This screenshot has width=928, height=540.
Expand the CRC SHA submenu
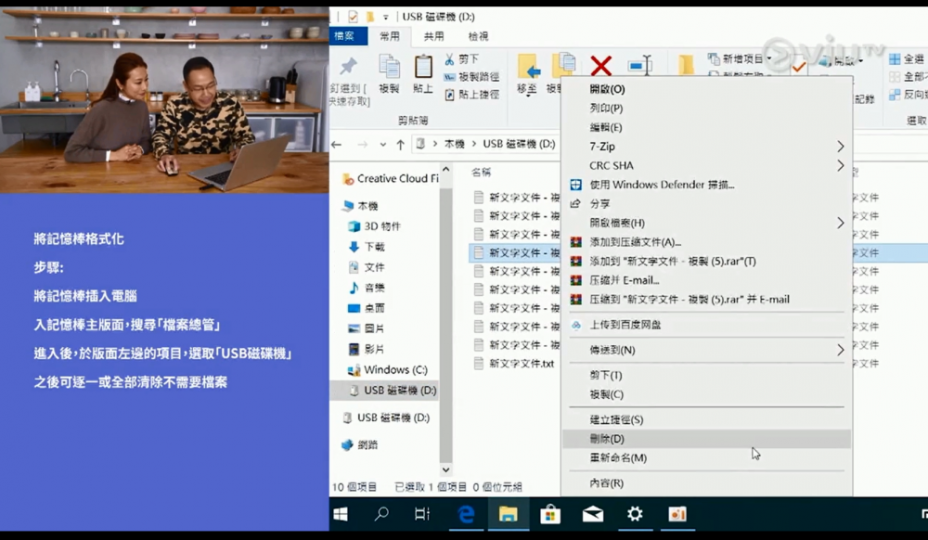click(x=707, y=165)
